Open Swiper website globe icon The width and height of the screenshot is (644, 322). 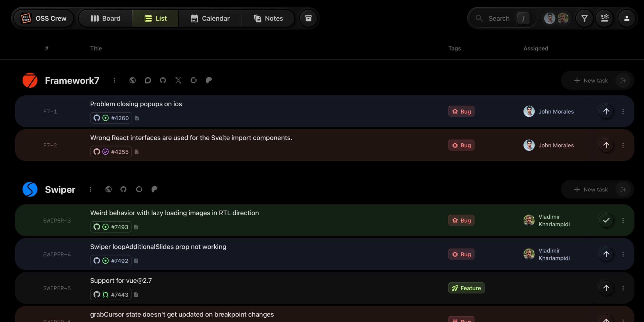108,189
